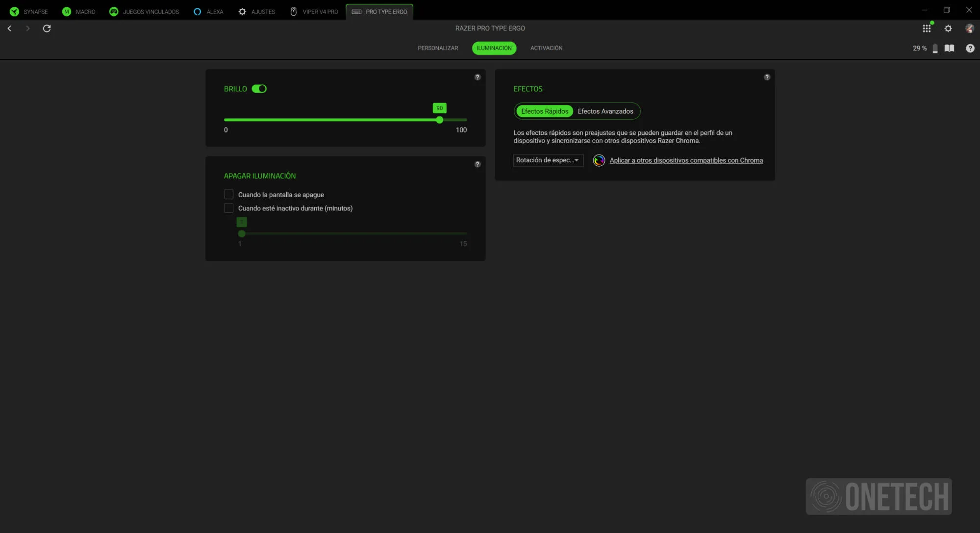
Task: Check 'Cuando esté inactivo durante (minutos)'
Action: [228, 208]
